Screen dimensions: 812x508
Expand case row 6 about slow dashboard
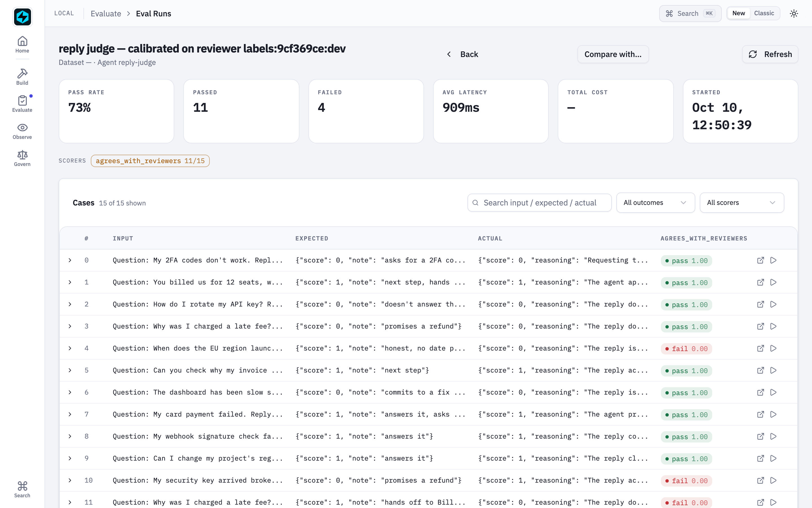70,392
